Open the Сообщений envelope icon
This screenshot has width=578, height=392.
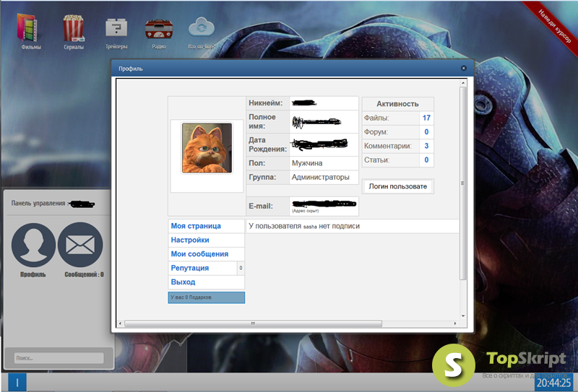click(80, 245)
